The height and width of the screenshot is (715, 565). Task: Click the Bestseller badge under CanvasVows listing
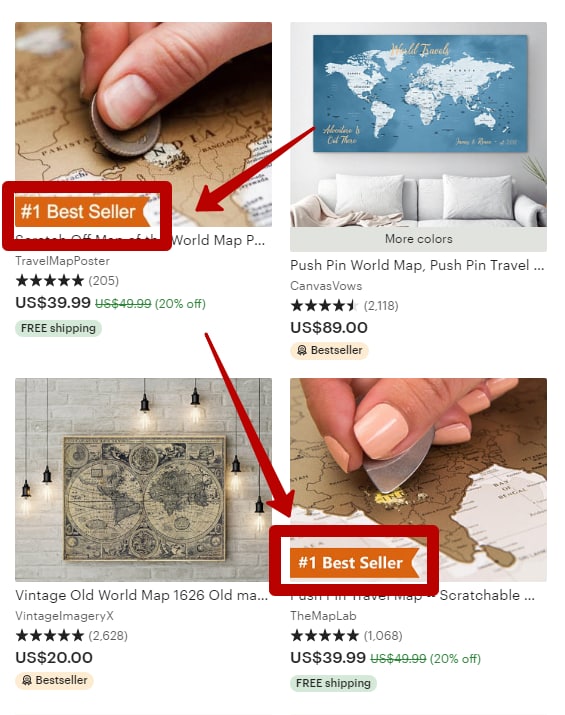(329, 350)
